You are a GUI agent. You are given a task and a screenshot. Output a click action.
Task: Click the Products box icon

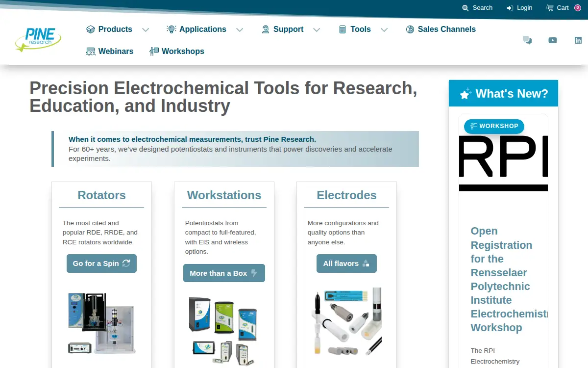(91, 29)
